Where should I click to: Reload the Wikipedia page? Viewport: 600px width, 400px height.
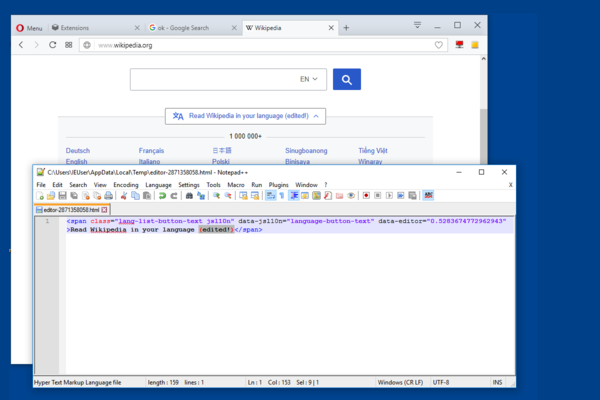[x=53, y=45]
